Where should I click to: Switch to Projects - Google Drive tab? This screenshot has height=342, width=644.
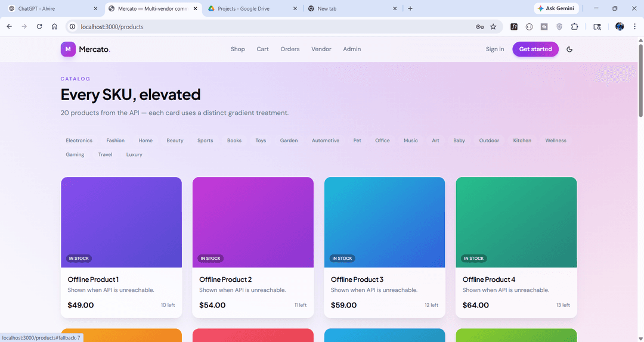tap(253, 8)
